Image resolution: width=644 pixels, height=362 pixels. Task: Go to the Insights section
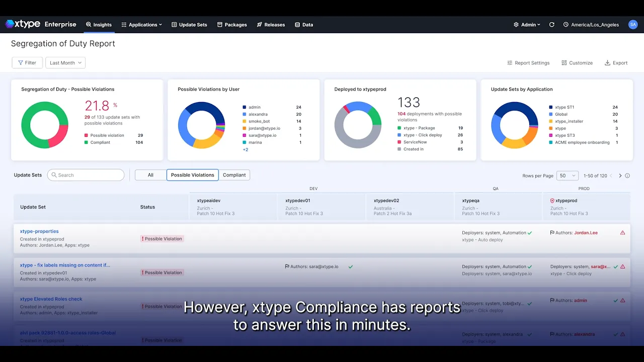[x=99, y=25]
